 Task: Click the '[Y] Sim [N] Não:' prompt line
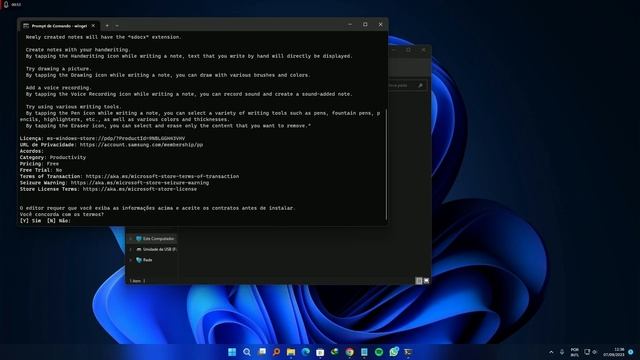[x=45, y=220]
